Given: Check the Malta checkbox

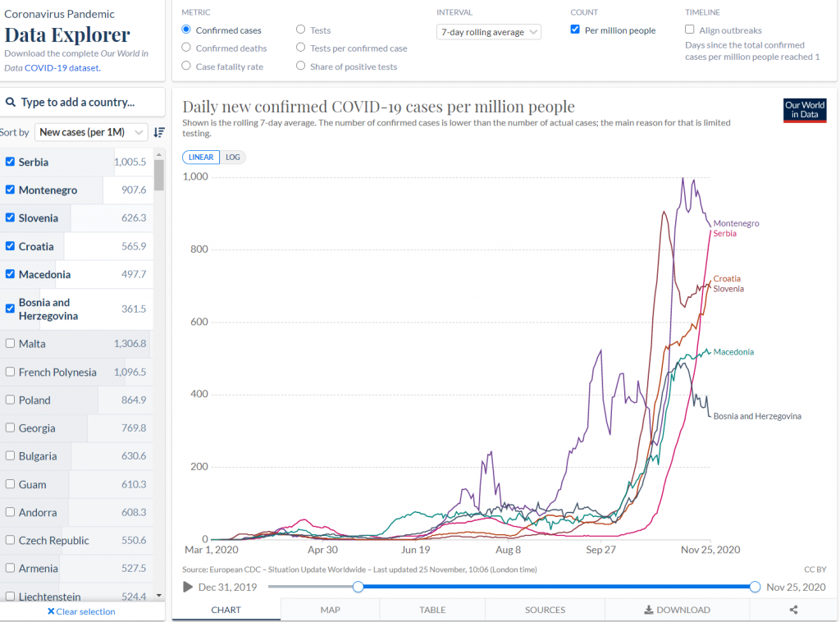Looking at the screenshot, I should 10,343.
